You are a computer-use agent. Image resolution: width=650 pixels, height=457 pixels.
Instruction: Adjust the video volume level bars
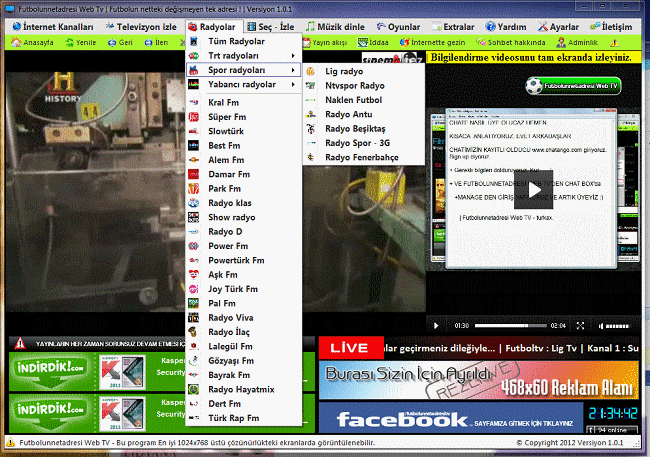[617, 326]
